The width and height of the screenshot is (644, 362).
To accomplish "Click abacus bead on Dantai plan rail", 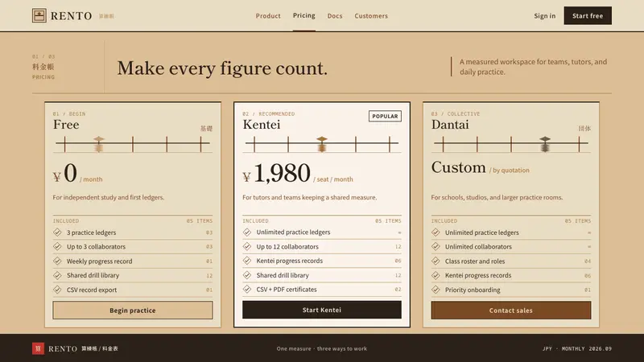I will [545, 144].
